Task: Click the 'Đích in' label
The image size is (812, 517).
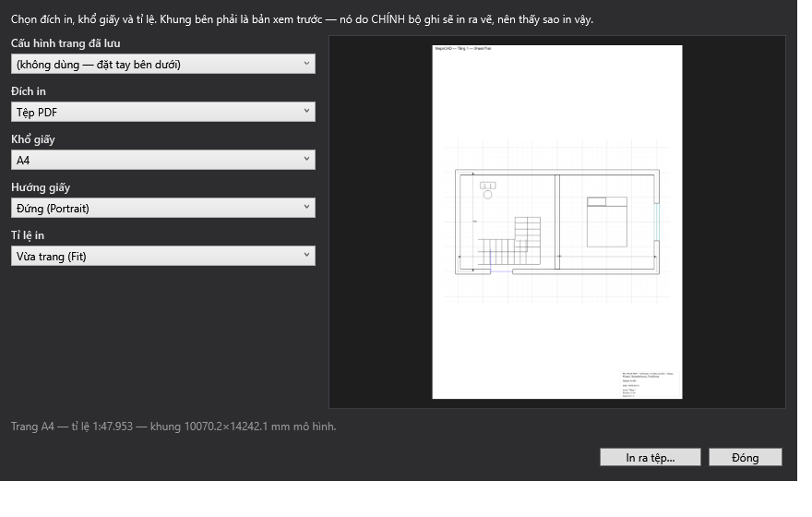Action: pyautogui.click(x=29, y=91)
